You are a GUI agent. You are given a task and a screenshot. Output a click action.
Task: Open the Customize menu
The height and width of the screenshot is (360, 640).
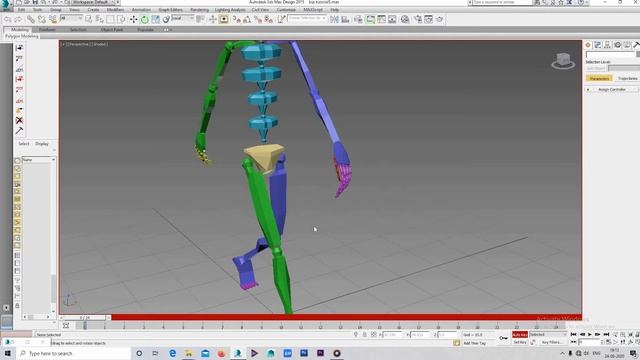click(x=286, y=10)
